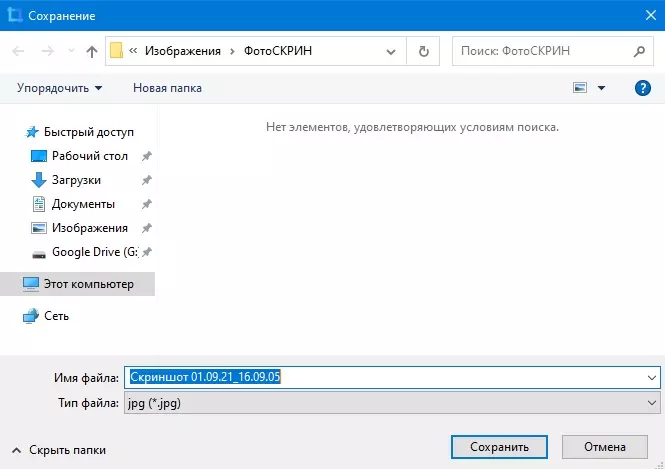Viewport: 665px width, 469px height.
Task: Click the ФотоСКРИН app icon in title bar
Action: coord(14,15)
